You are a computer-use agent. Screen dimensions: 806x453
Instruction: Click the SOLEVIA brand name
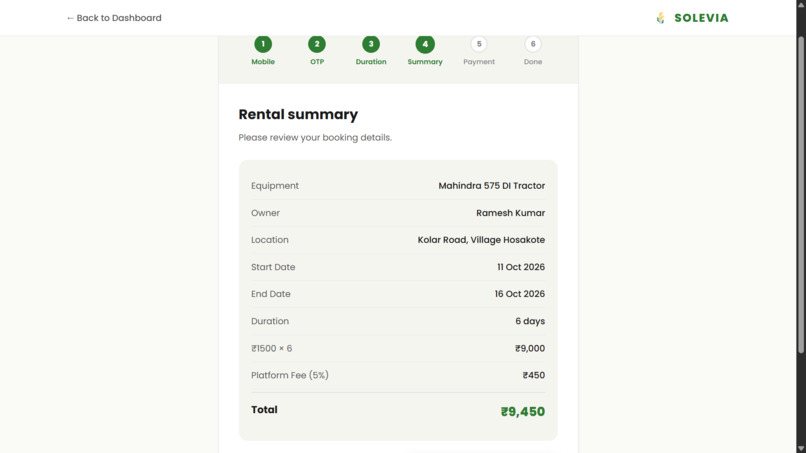(x=701, y=18)
